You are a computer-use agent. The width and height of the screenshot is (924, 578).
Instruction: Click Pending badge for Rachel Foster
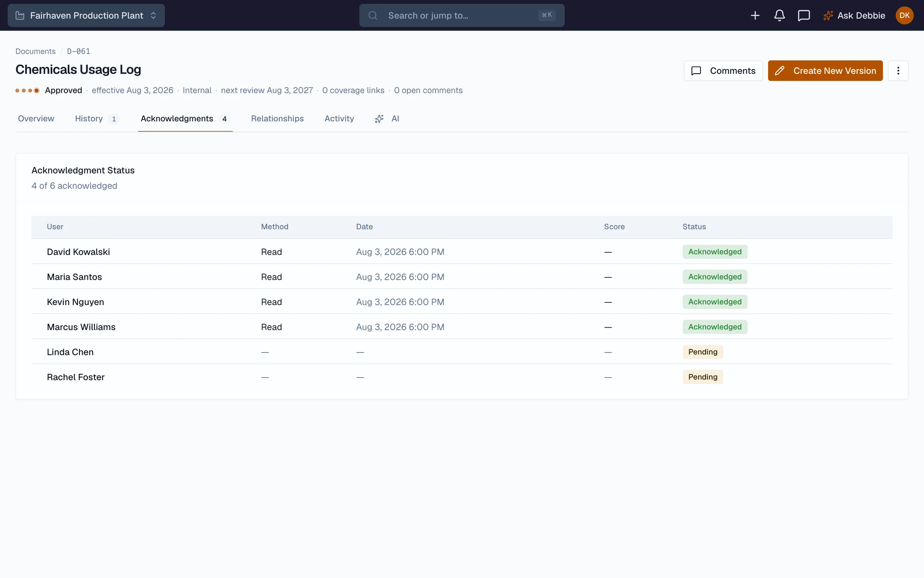point(703,377)
